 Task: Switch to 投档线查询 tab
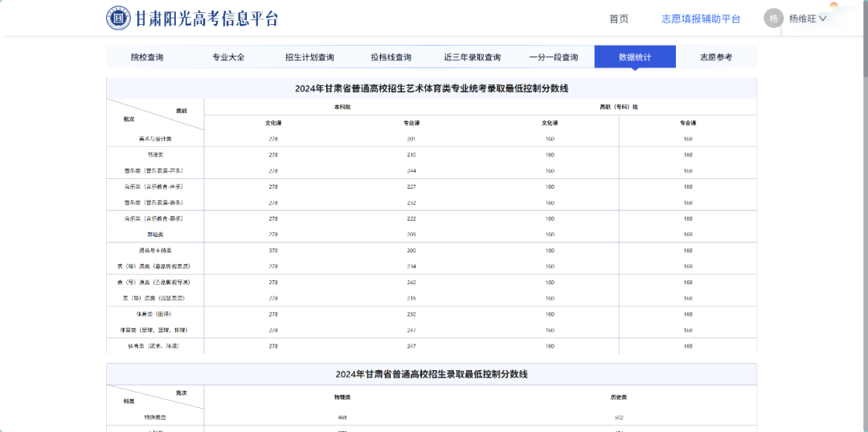[391, 57]
